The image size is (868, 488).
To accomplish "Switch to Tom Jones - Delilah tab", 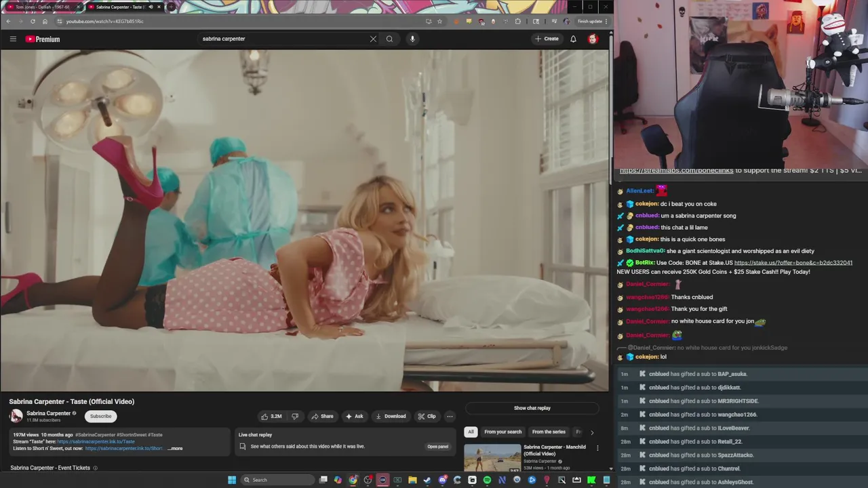I will click(42, 7).
